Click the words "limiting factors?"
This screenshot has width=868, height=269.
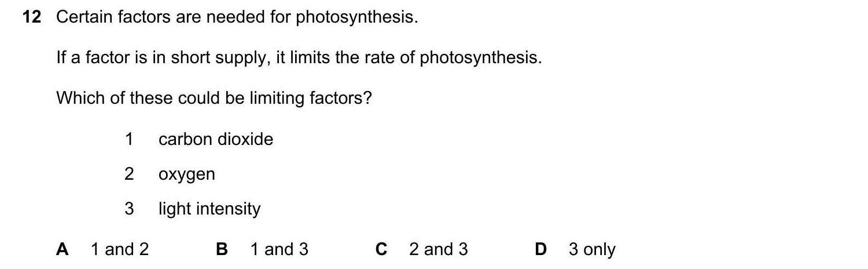point(310,98)
